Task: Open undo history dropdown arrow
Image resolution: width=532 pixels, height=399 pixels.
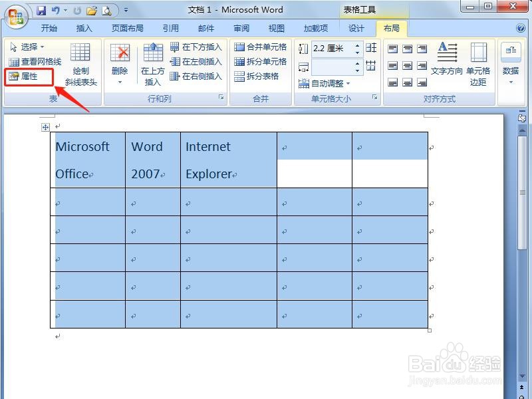Action: (65, 11)
